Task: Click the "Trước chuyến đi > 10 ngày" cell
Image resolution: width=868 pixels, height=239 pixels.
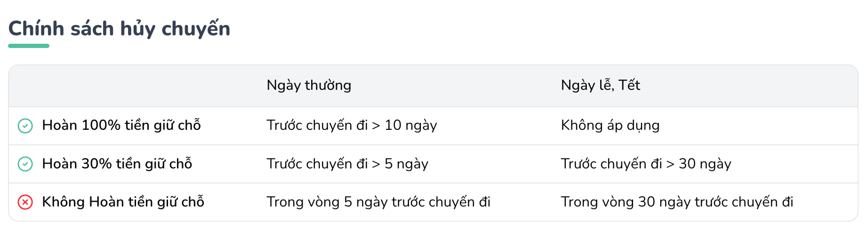Action: pos(352,125)
